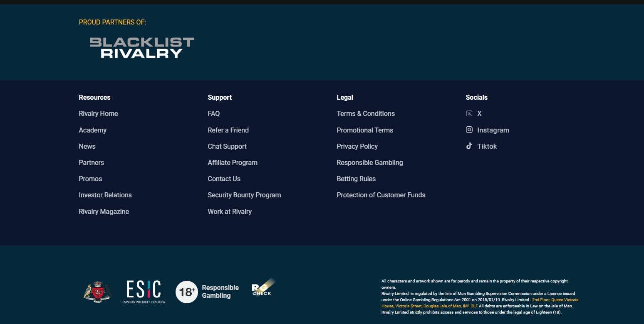This screenshot has width=644, height=324.
Task: Click the Legal column heading
Action: point(344,97)
